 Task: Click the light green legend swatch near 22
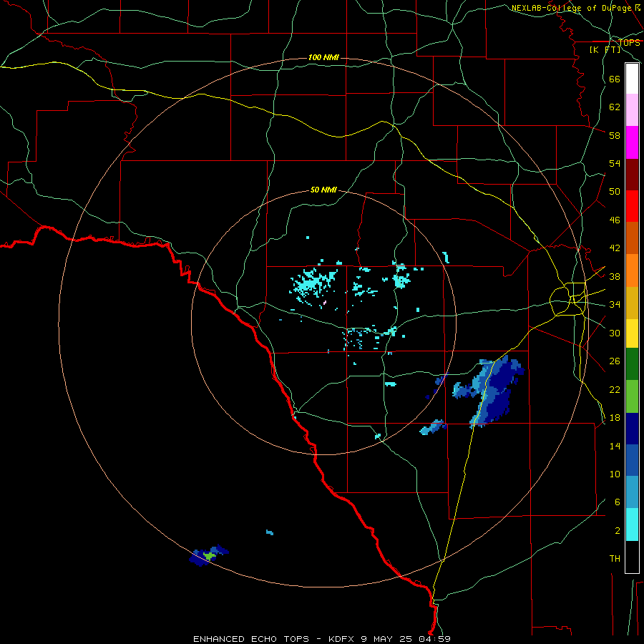point(632,396)
